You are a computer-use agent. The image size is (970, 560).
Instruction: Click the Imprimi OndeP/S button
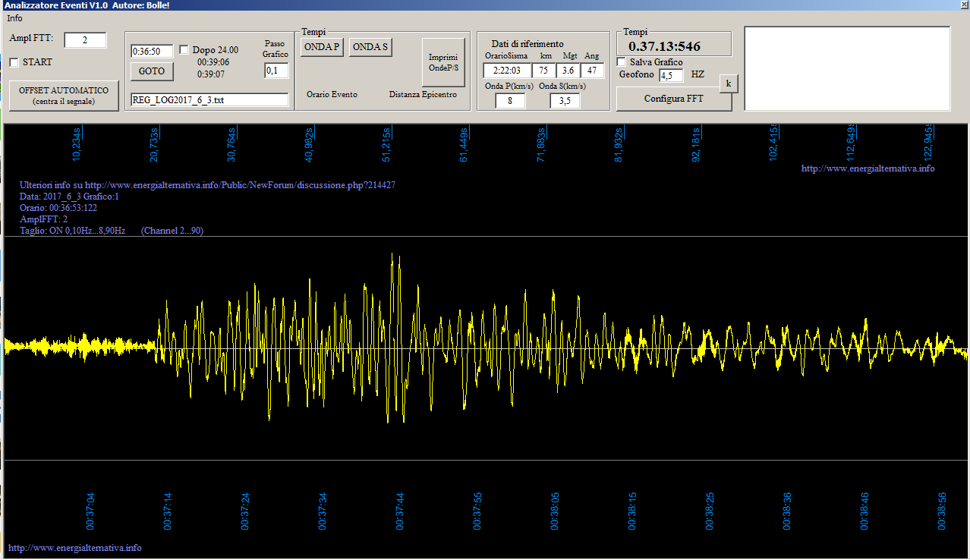click(x=443, y=62)
